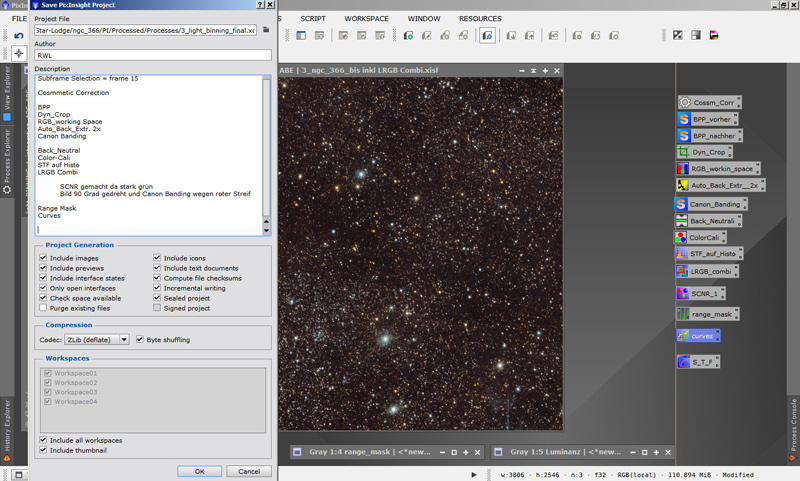Click the highlighted zoom tool in the toolbar
This screenshot has height=481, width=800.
[x=487, y=36]
